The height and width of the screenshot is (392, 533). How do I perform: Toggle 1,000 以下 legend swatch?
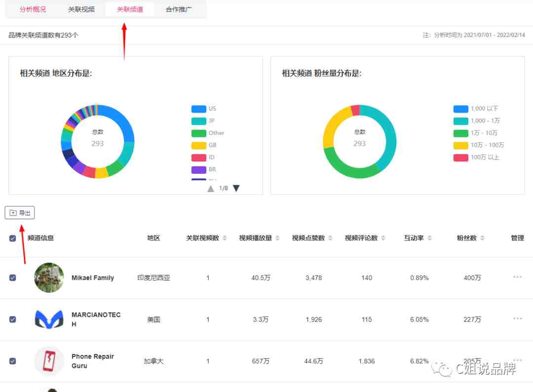[461, 109]
